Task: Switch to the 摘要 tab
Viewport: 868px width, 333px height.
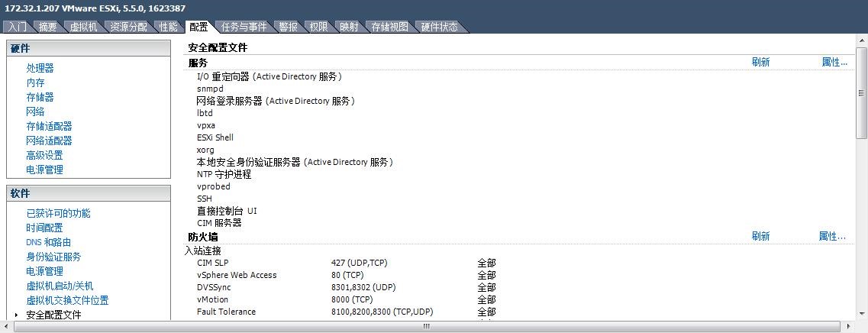Action: 48,27
